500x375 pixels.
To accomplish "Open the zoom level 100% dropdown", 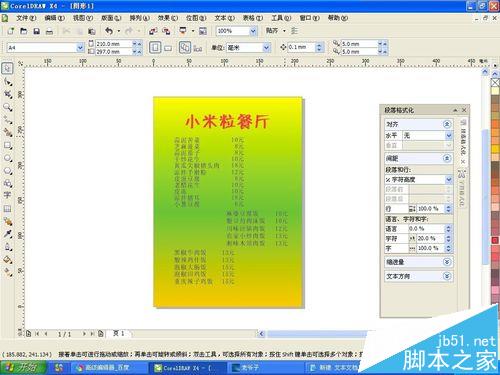I will [253, 31].
